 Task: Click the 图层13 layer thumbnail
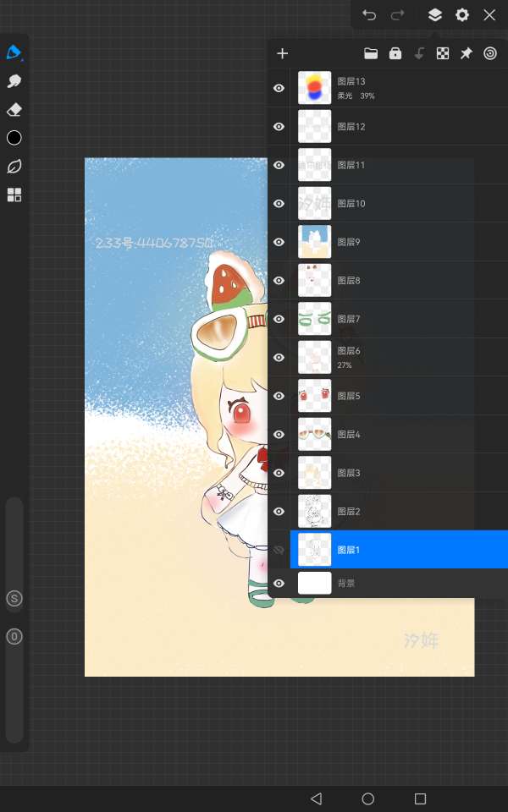(314, 88)
